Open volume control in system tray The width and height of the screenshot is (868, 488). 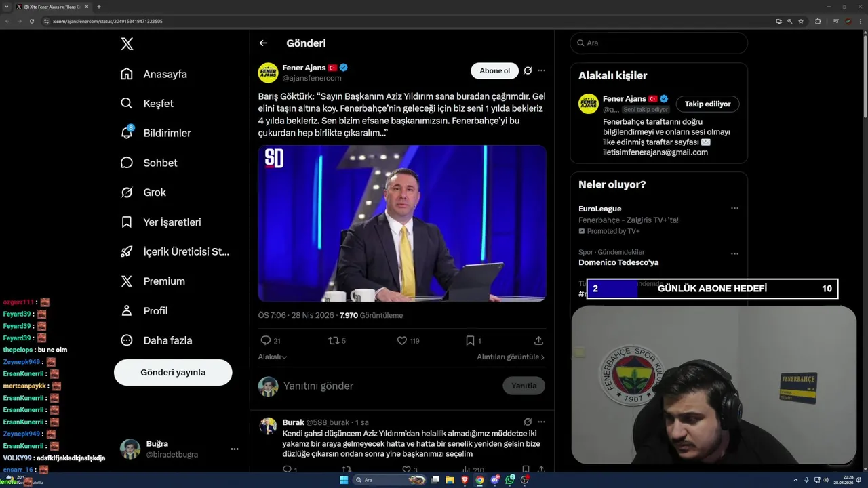pos(825,480)
